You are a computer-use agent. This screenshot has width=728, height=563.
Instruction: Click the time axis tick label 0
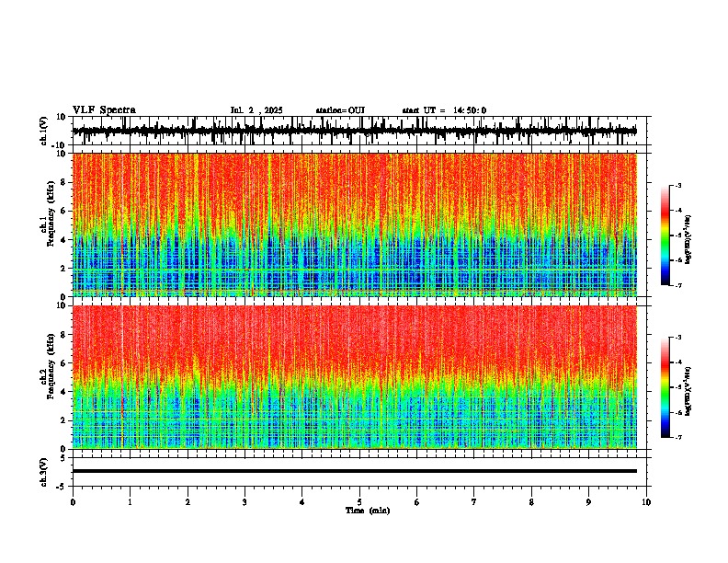pyautogui.click(x=73, y=502)
